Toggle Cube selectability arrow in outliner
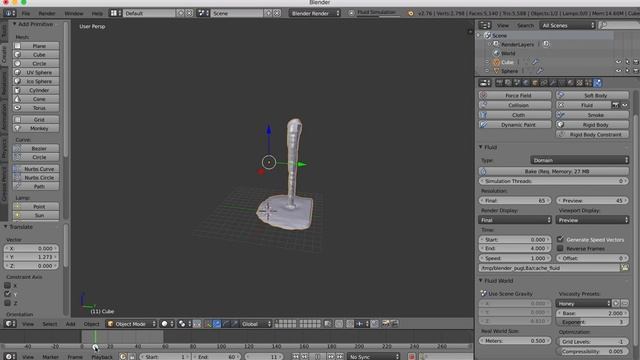 pos(627,62)
